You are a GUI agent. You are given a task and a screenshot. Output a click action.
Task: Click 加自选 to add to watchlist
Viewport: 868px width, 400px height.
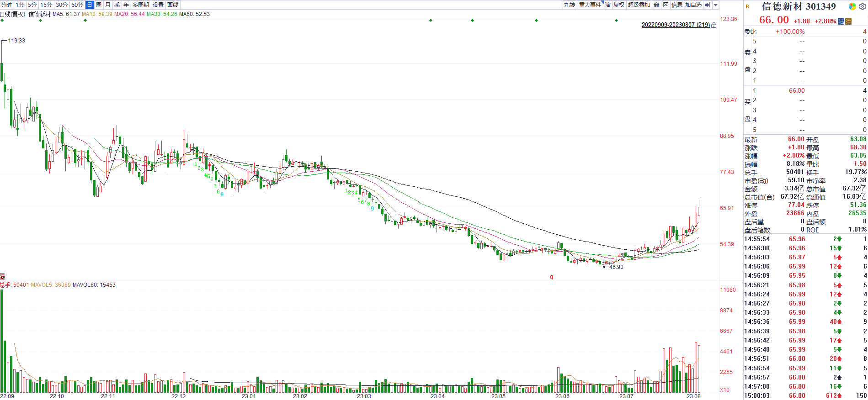(693, 5)
